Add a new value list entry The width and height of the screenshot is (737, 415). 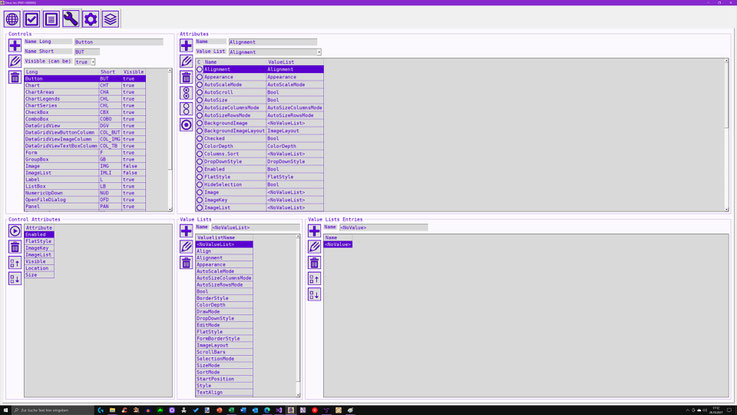pos(314,230)
